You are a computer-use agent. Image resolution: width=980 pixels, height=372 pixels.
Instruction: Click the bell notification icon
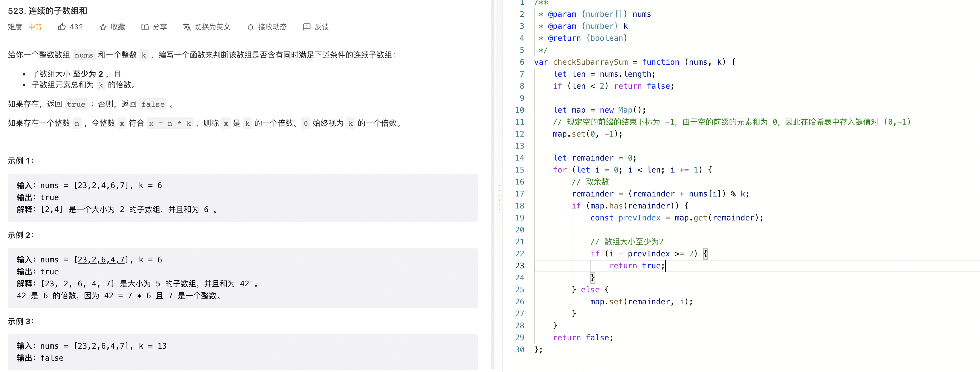click(250, 27)
